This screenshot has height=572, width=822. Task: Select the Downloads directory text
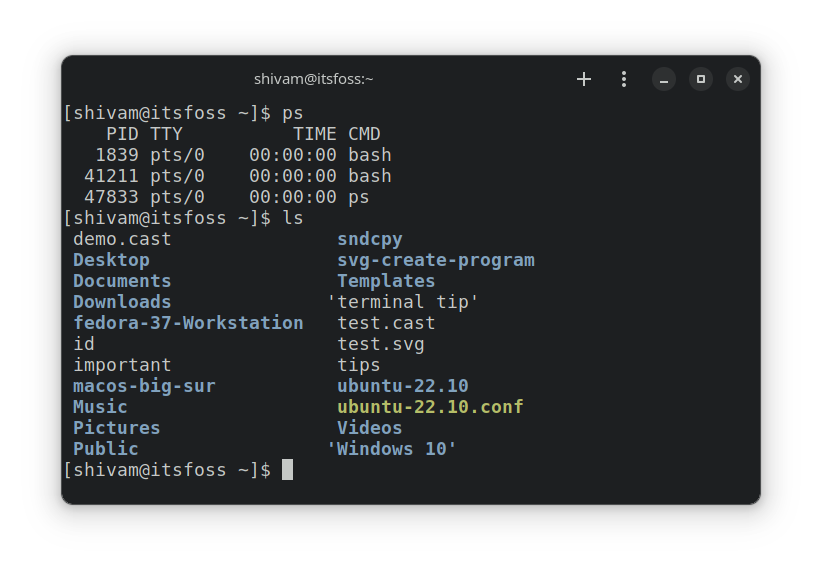(x=122, y=302)
